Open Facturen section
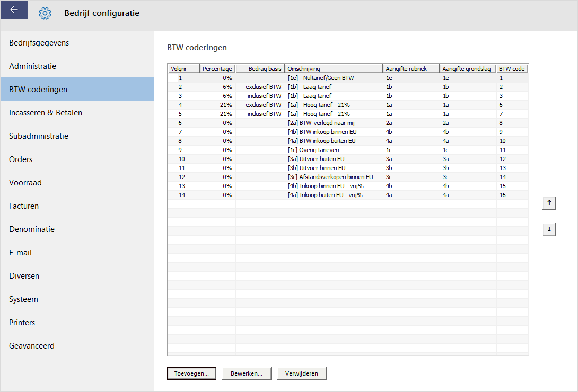This screenshot has width=578, height=392. 77,206
